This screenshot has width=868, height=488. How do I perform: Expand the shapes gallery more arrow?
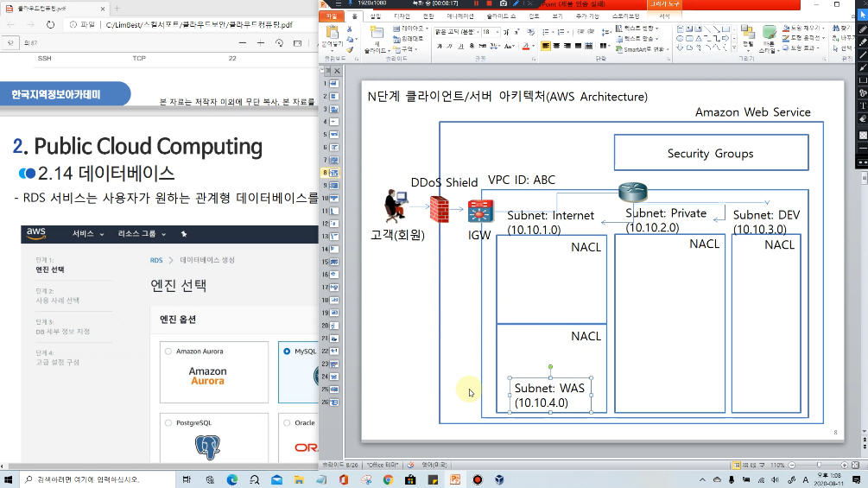[734, 48]
